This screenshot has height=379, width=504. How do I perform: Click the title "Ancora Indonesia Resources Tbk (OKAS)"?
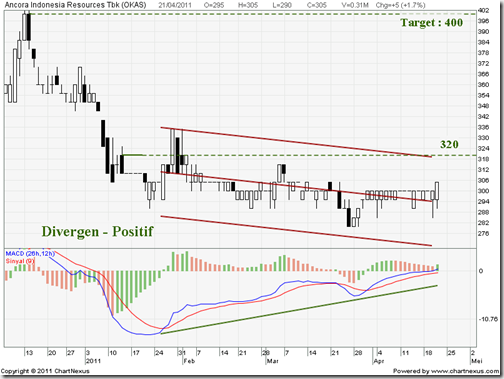(75, 5)
